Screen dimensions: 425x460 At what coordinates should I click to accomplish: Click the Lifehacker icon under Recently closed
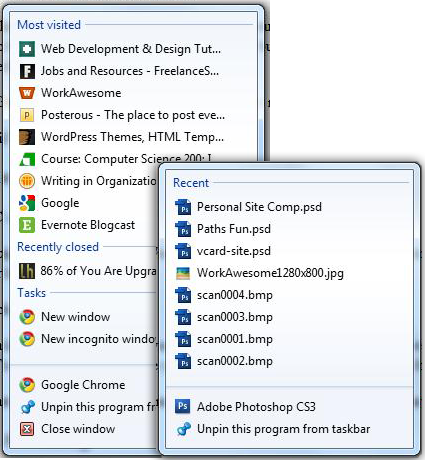[27, 271]
